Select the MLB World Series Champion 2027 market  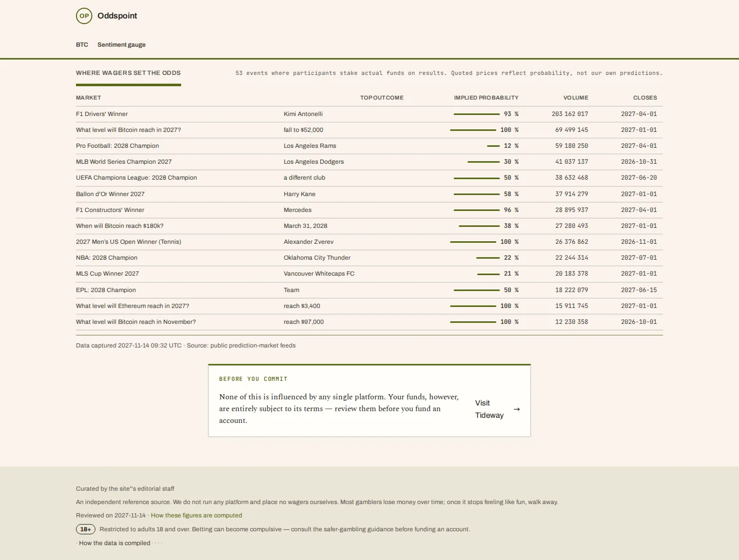click(x=124, y=162)
